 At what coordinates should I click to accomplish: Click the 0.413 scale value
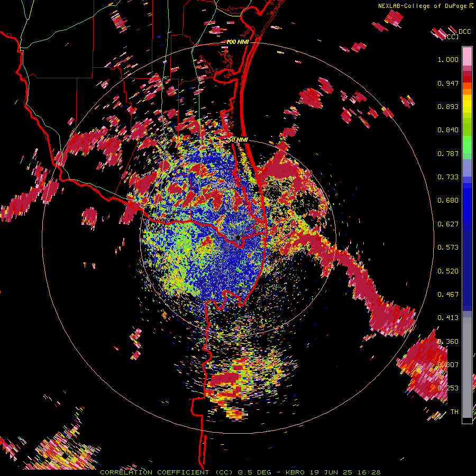(448, 318)
